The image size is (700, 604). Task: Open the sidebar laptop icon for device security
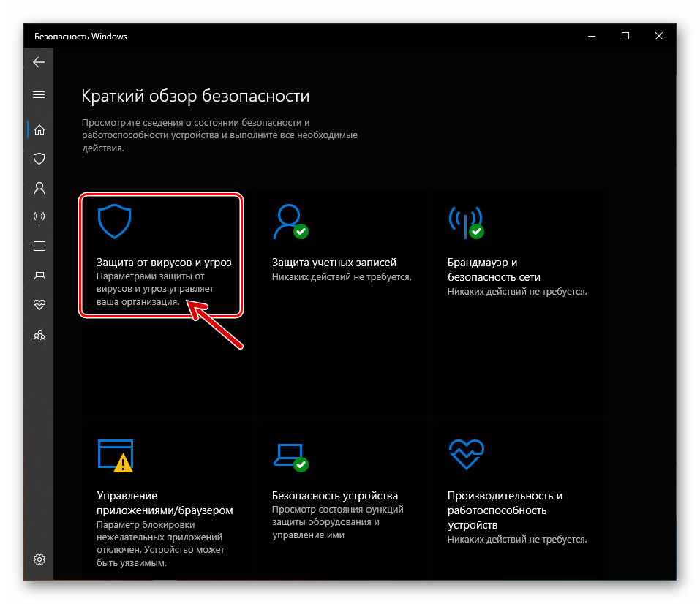pos(39,276)
